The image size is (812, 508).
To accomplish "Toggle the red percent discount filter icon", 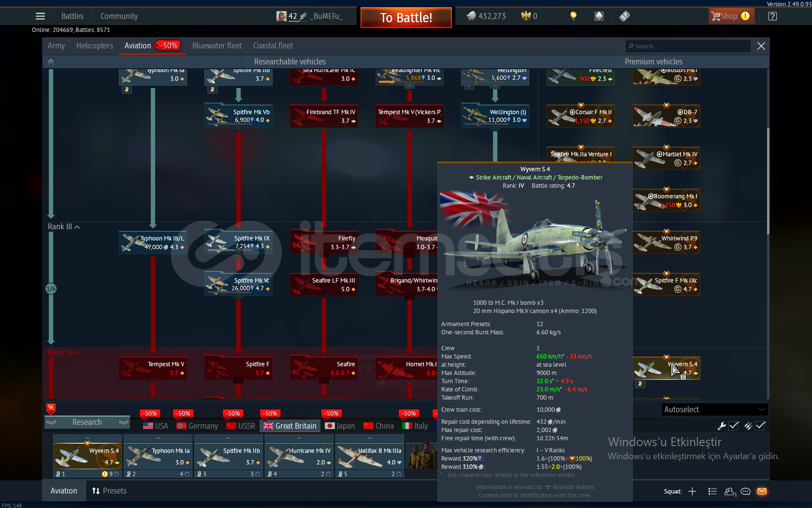I will coord(51,408).
